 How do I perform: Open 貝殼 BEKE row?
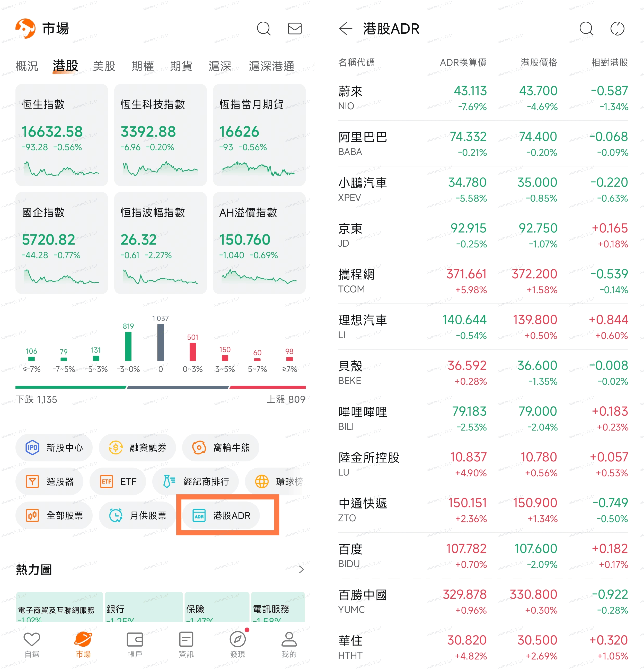coord(483,373)
